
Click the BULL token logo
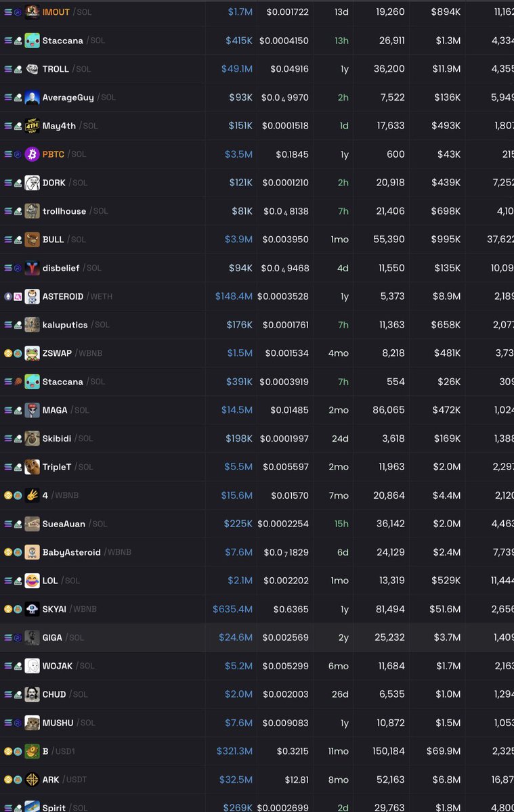point(32,240)
